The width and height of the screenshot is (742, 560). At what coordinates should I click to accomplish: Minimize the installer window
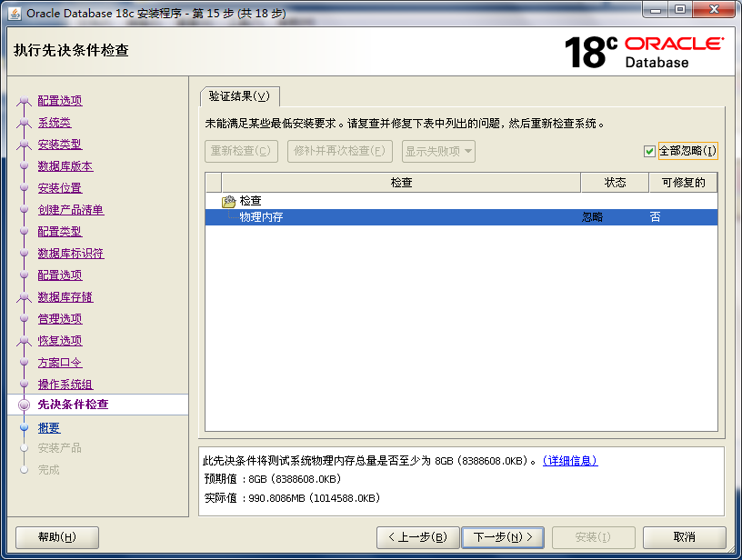[656, 9]
